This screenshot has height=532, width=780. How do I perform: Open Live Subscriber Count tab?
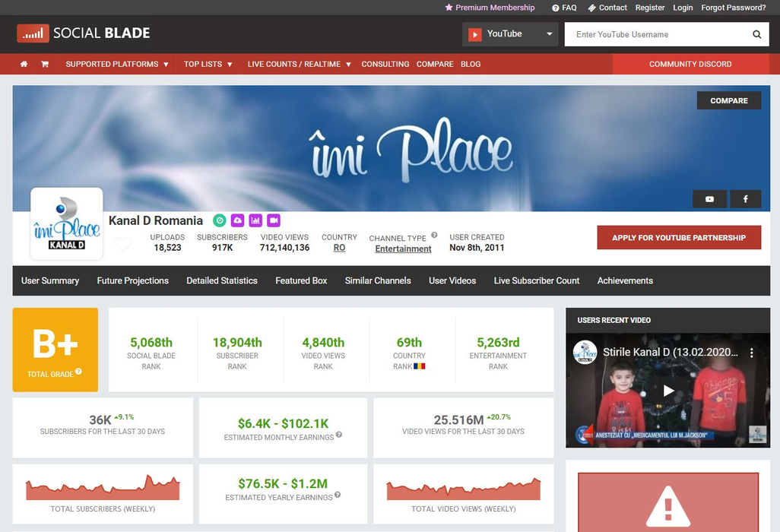click(537, 280)
